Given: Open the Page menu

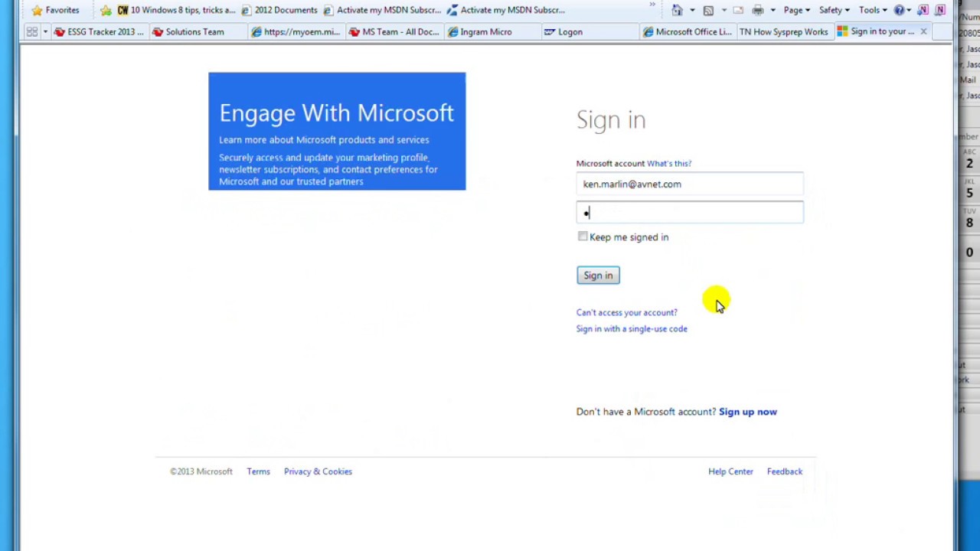Looking at the screenshot, I should click(x=797, y=10).
